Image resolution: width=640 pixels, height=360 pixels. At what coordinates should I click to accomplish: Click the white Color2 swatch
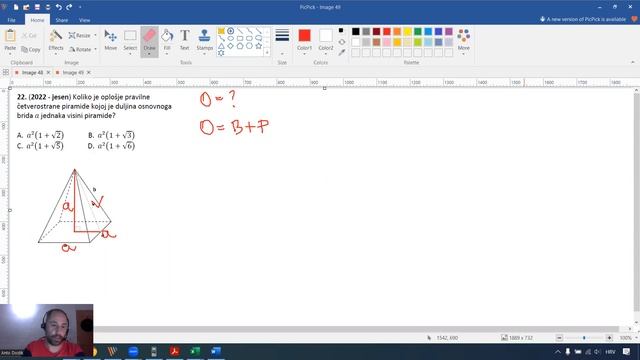pos(326,36)
